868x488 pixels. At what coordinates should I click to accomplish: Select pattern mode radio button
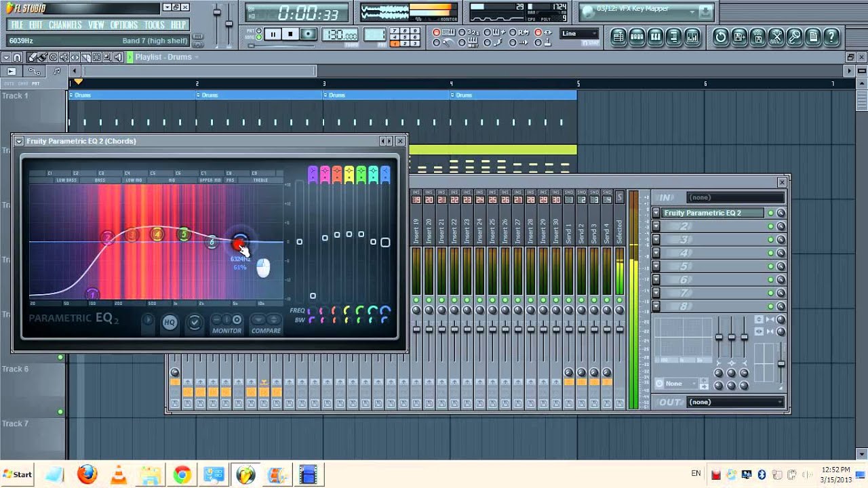[x=260, y=30]
